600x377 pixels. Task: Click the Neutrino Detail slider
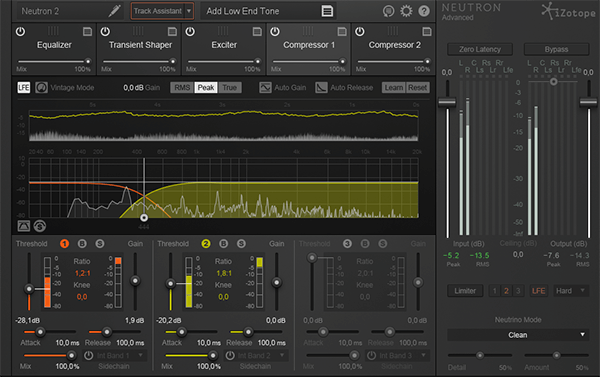[x=480, y=356]
